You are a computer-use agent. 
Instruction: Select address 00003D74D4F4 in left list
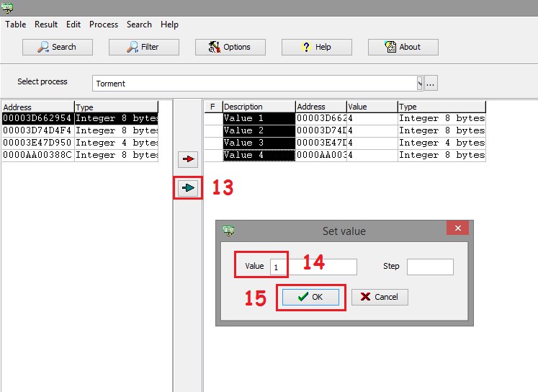click(x=37, y=130)
